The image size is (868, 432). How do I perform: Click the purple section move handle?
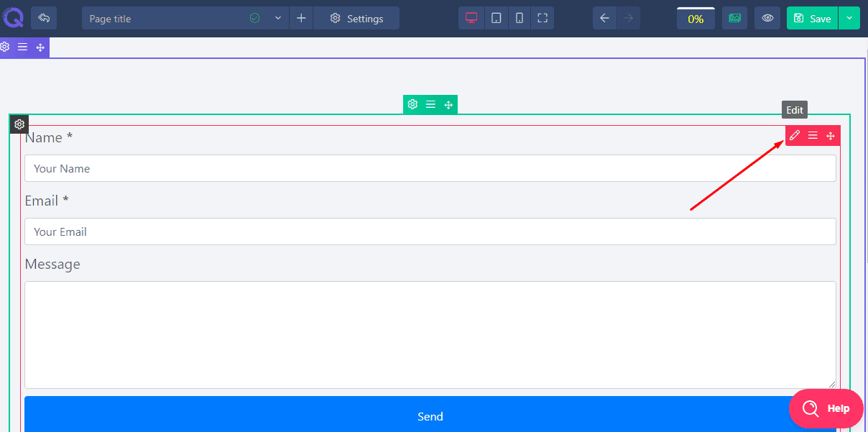(40, 47)
